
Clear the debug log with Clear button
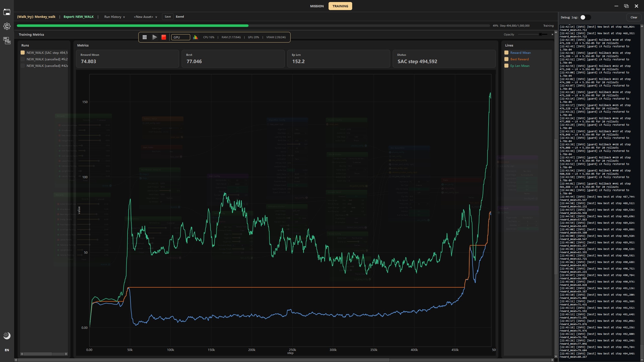pyautogui.click(x=634, y=17)
